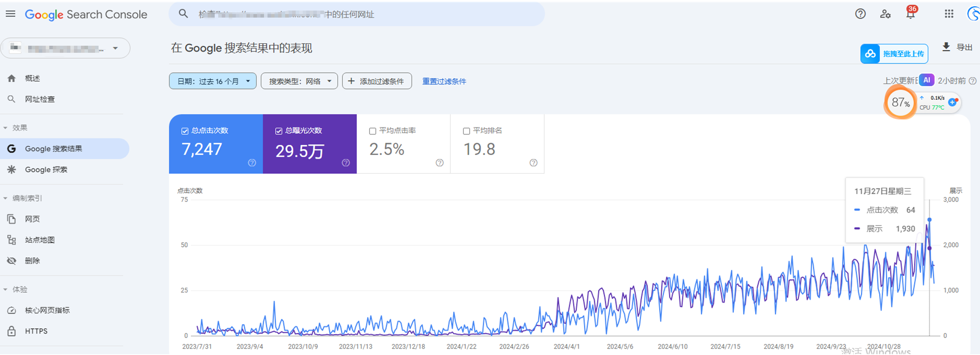980x355 pixels.
Task: Click the export download icon
Action: pos(946,47)
